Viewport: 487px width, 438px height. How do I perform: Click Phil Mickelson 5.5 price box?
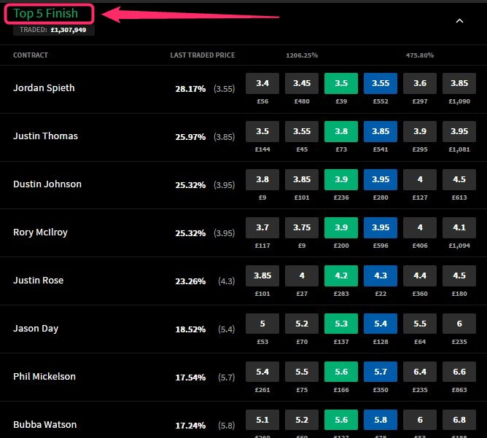tap(302, 372)
